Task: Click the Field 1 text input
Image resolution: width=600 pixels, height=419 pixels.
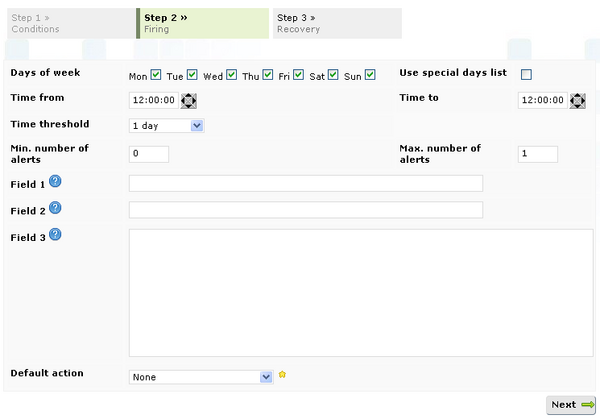Action: pos(305,183)
